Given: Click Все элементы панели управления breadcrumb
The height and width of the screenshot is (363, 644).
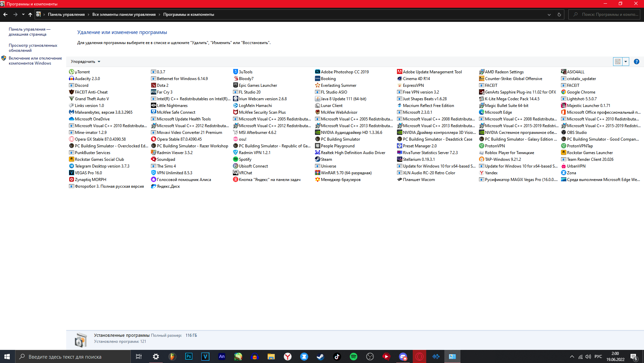Looking at the screenshot, I should click(x=124, y=14).
